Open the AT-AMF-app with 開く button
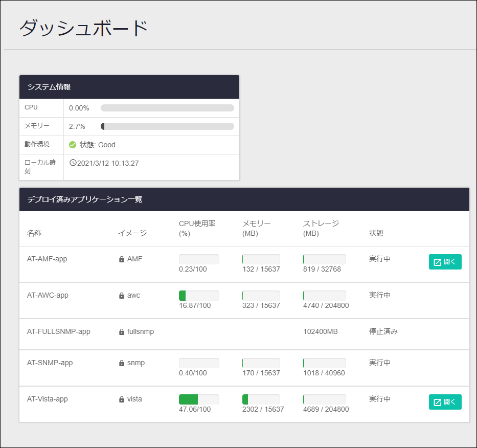Image resolution: width=477 pixels, height=448 pixels. (445, 262)
